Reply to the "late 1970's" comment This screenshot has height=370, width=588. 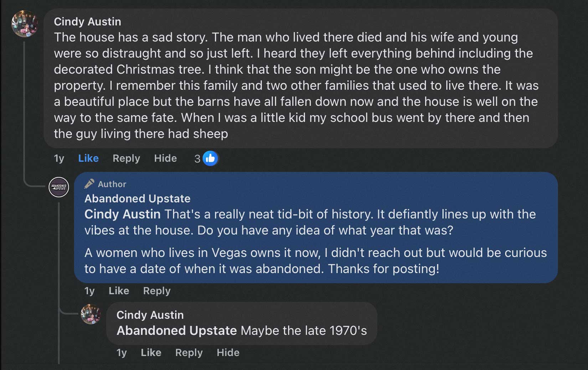[x=189, y=353]
